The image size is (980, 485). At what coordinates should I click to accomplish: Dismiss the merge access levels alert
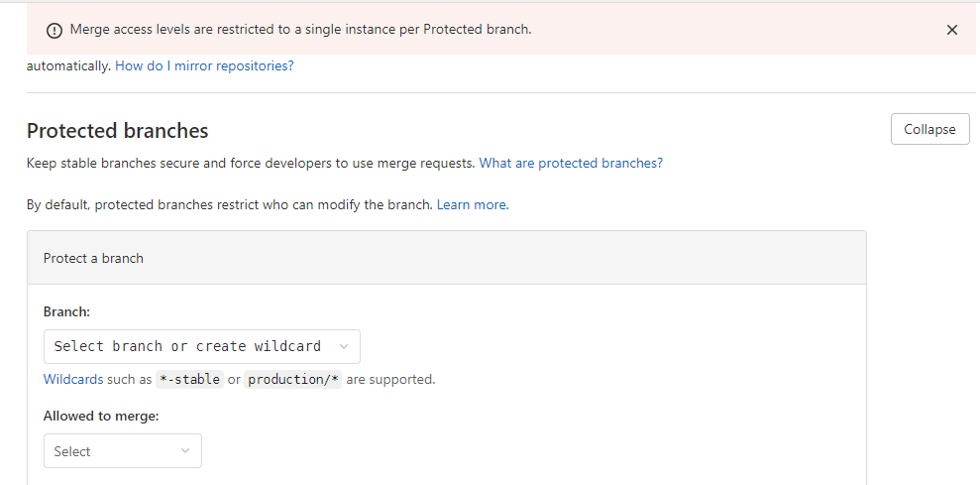coord(952,30)
